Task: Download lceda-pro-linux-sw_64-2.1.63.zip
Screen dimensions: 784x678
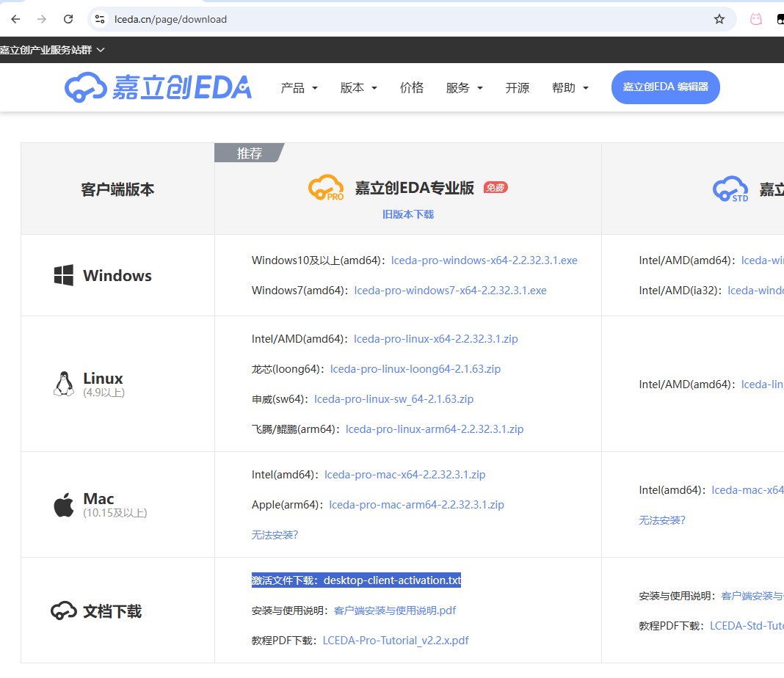Action: [x=393, y=398]
